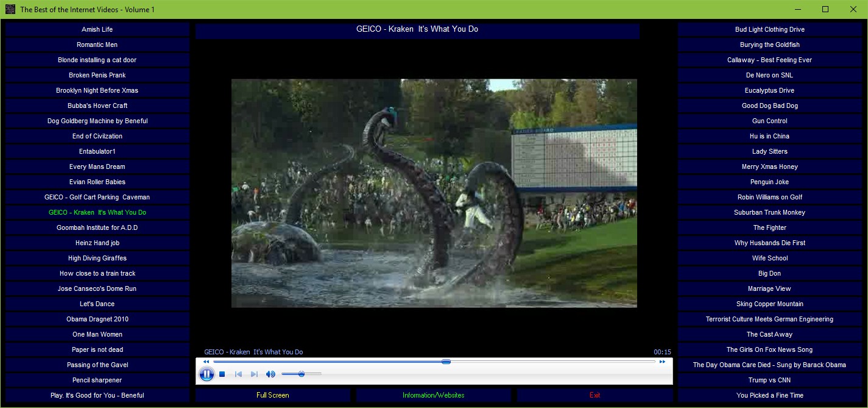Stop the video playback
The image size is (868, 408).
point(222,374)
